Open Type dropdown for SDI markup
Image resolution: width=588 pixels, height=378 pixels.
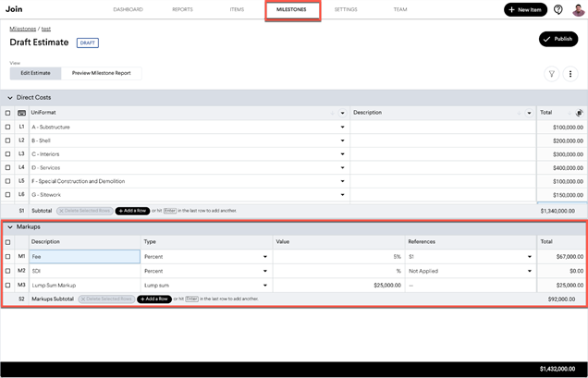point(265,271)
